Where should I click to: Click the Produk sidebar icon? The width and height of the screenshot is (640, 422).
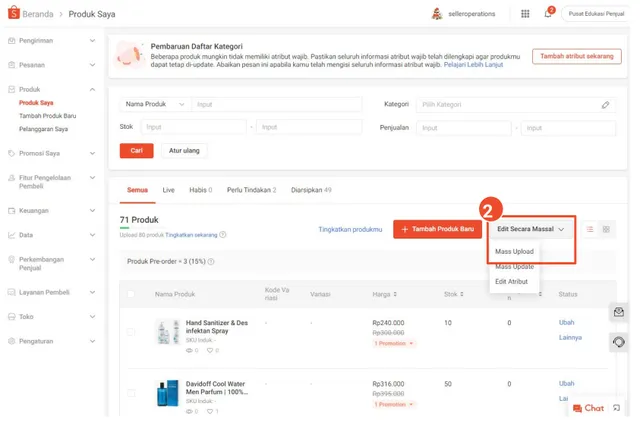tap(12, 89)
